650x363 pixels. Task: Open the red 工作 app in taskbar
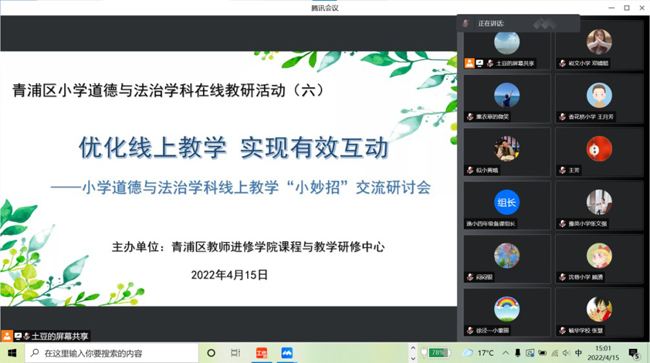[x=262, y=353]
